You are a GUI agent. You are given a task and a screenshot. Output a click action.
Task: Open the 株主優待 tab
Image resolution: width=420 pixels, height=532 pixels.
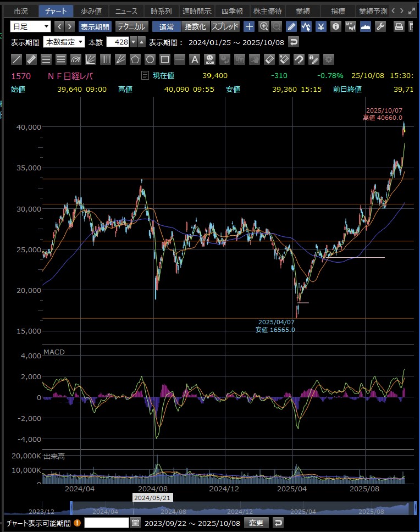coord(268,11)
